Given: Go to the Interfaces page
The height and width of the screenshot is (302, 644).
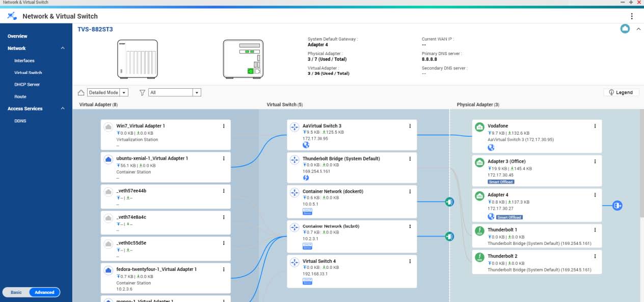Looking at the screenshot, I should (x=24, y=61).
